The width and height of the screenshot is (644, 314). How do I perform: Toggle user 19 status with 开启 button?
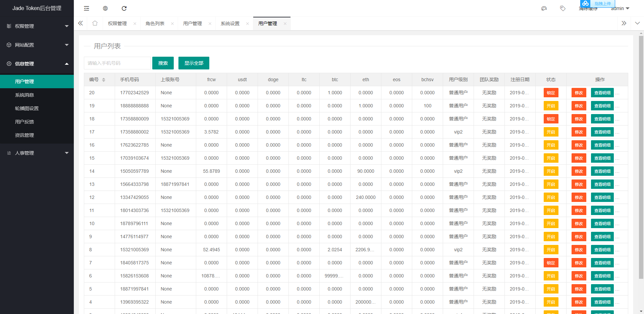(551, 106)
